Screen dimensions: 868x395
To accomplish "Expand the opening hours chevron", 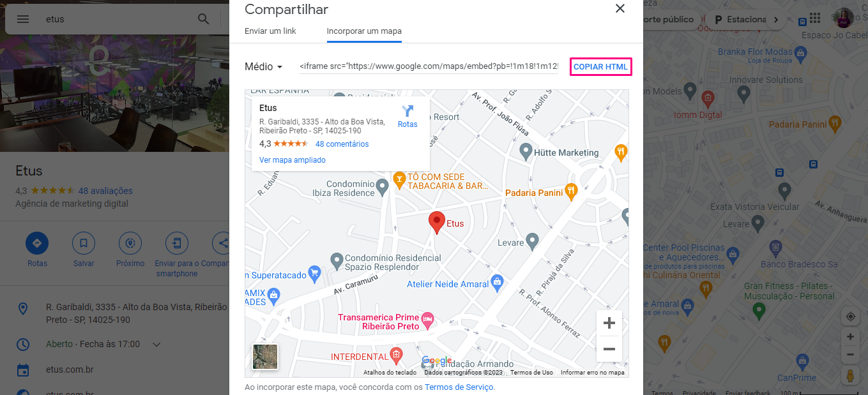I will tap(156, 345).
